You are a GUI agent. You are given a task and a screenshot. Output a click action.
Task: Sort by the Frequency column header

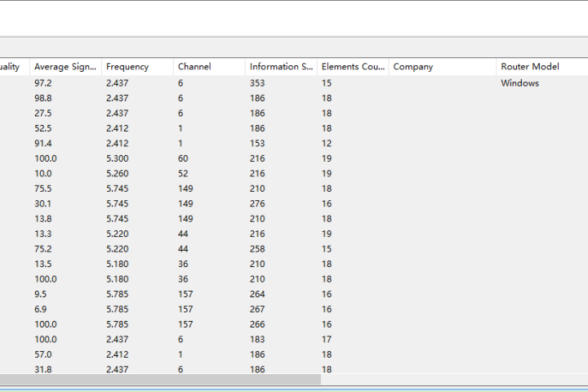click(x=137, y=67)
